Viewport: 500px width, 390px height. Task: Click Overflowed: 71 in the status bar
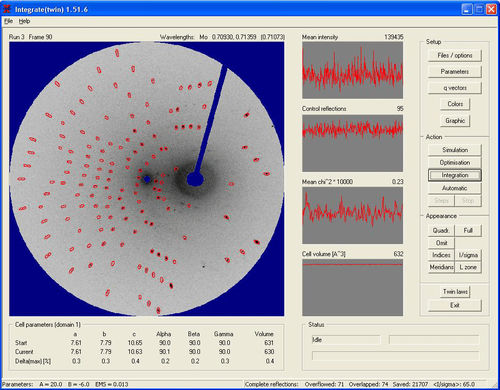pos(324,384)
